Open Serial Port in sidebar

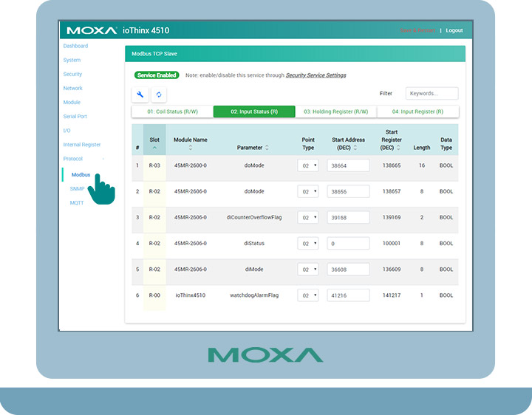(75, 116)
